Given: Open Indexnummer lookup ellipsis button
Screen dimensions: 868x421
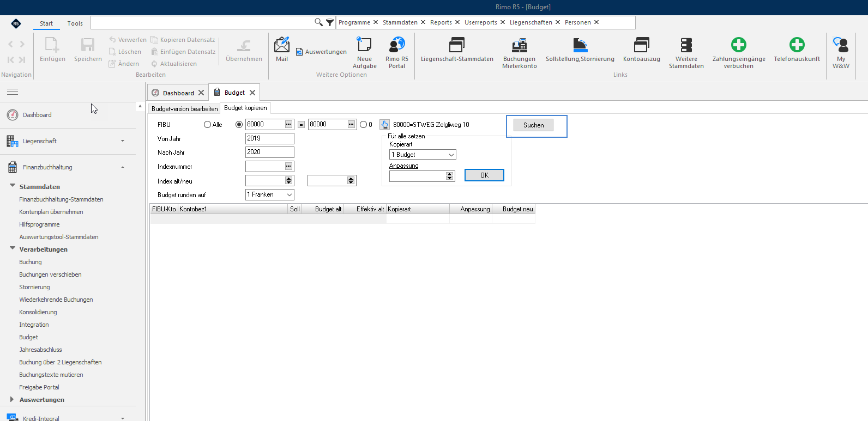Looking at the screenshot, I should point(288,166).
